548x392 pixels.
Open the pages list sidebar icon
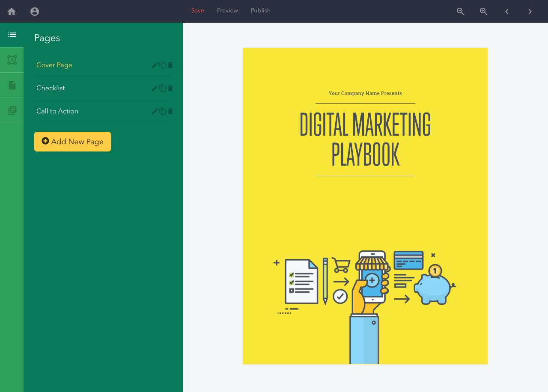12,35
